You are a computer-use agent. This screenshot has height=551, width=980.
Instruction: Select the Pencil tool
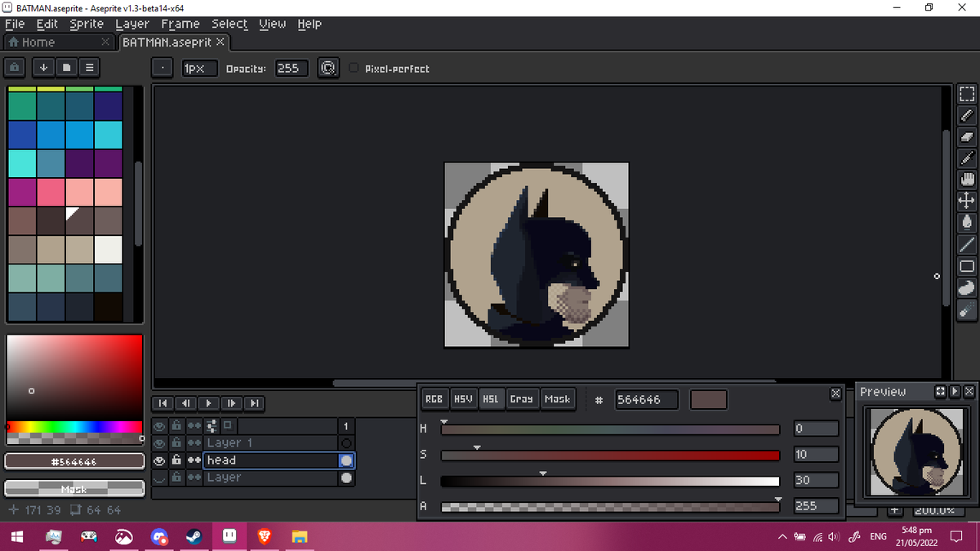967,116
